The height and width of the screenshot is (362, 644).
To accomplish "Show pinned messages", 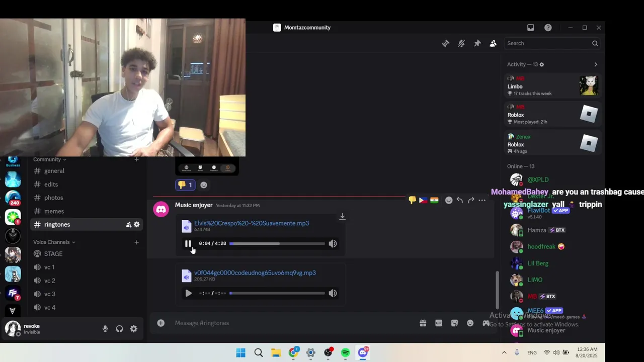I will pos(477,43).
